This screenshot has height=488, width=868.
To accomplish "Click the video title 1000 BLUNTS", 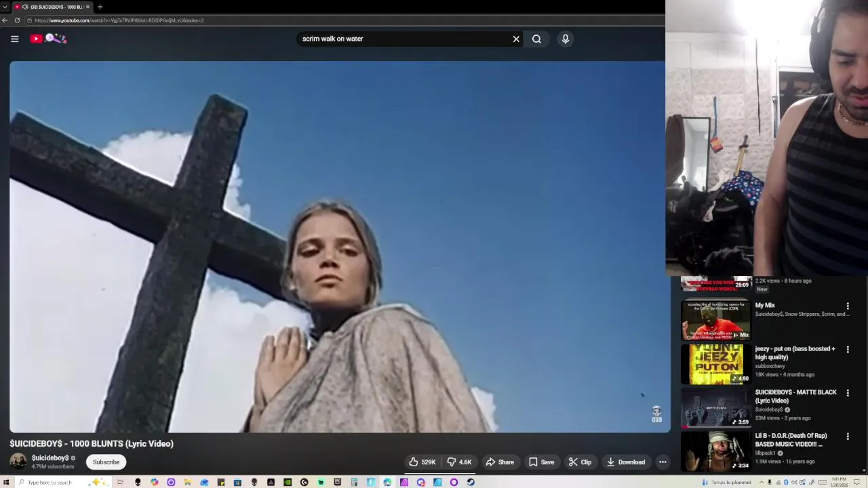I will tap(92, 443).
